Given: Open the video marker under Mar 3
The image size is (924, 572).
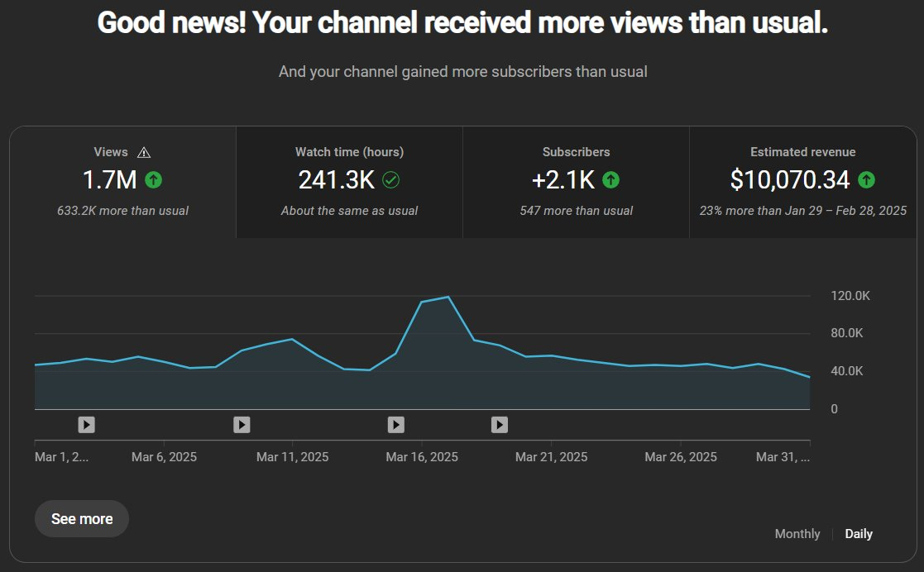Looking at the screenshot, I should click(87, 425).
